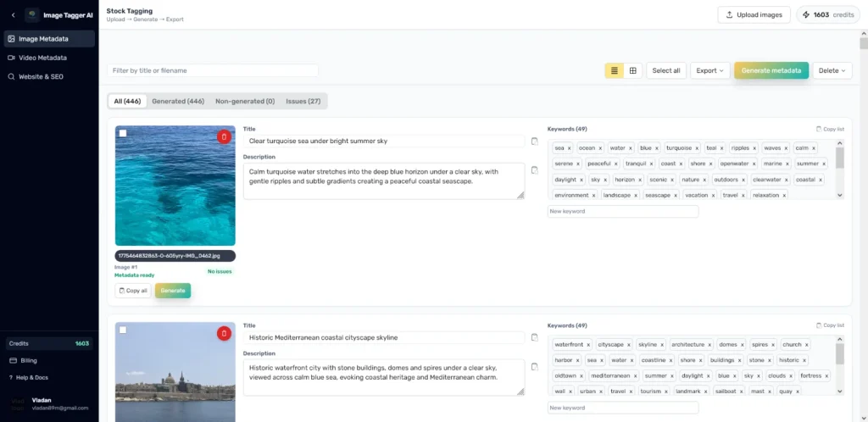Remove the 'tranquil' keyword tag
This screenshot has height=422, width=868.
tap(650, 164)
